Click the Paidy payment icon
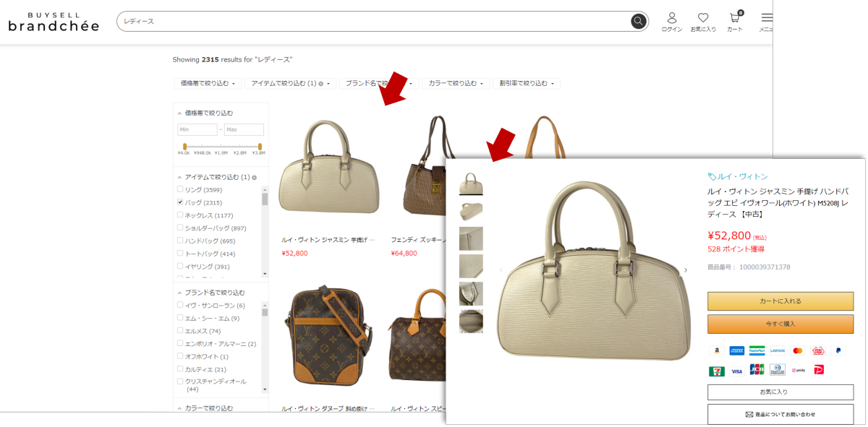The image size is (868, 427). click(x=798, y=371)
